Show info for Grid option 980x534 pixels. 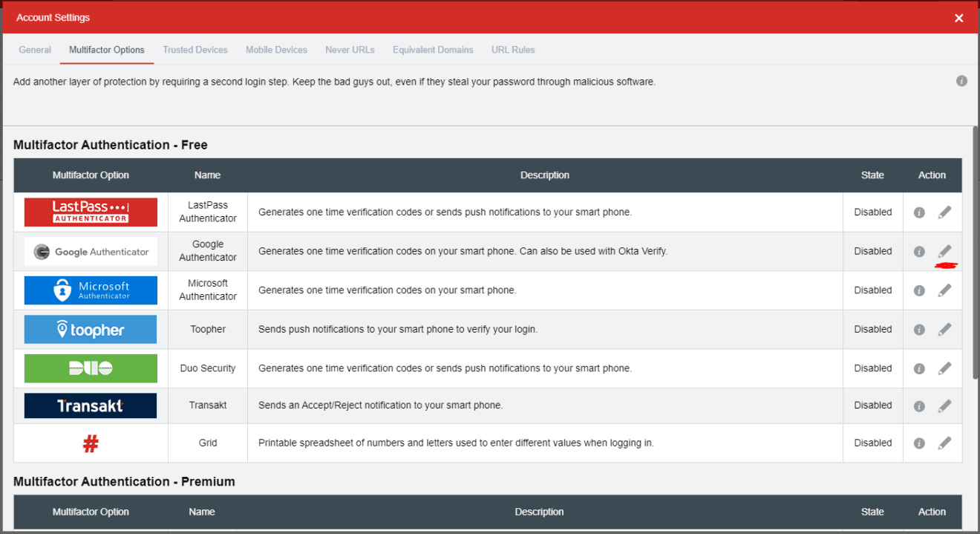[919, 443]
